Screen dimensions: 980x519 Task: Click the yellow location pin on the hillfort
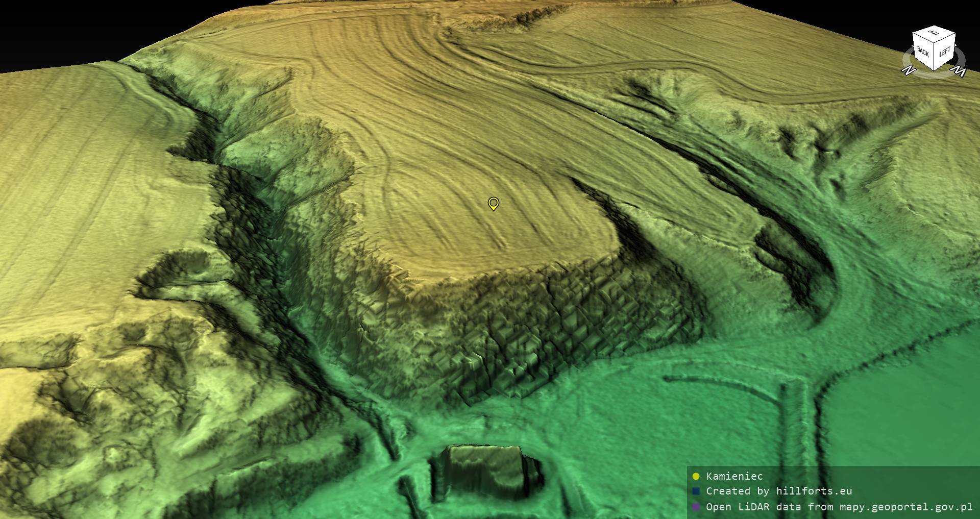pyautogui.click(x=493, y=204)
